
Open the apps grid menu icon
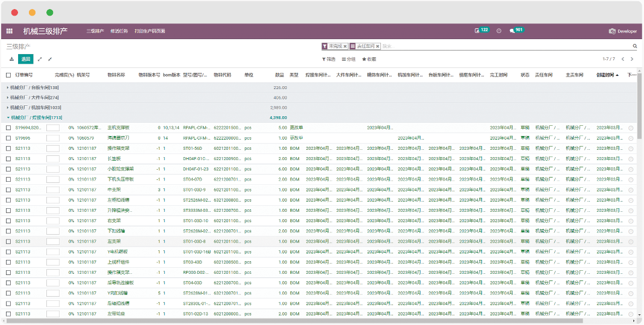[x=10, y=31]
